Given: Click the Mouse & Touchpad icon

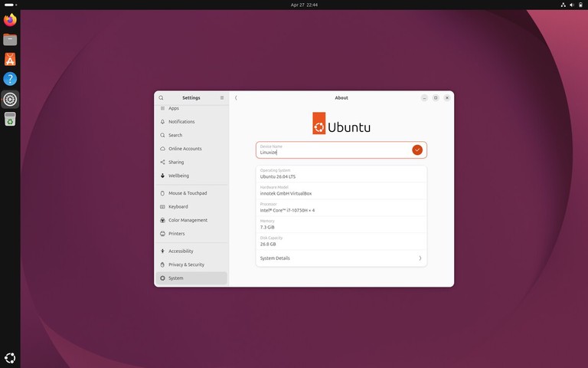Looking at the screenshot, I should tap(162, 193).
